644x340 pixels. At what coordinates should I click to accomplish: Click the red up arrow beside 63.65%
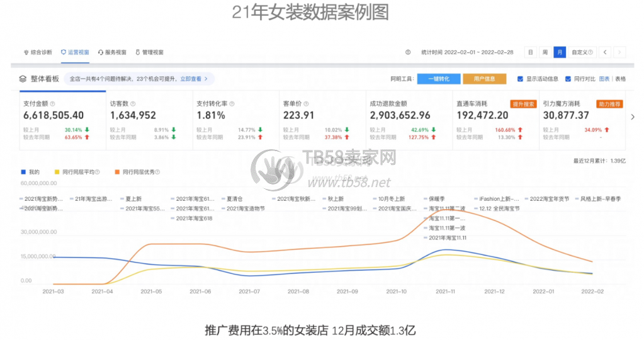(x=87, y=137)
